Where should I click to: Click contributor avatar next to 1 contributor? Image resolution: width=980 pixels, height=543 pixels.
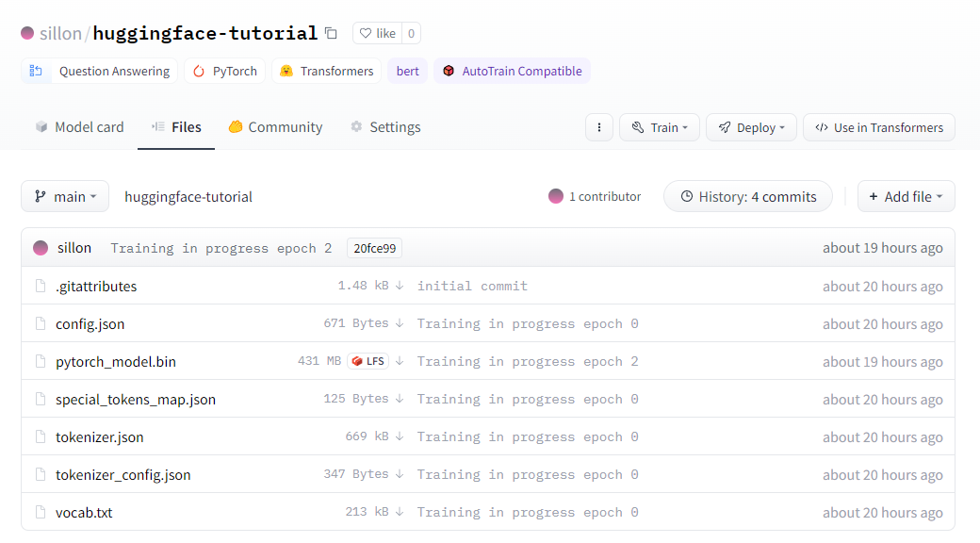[x=556, y=196]
